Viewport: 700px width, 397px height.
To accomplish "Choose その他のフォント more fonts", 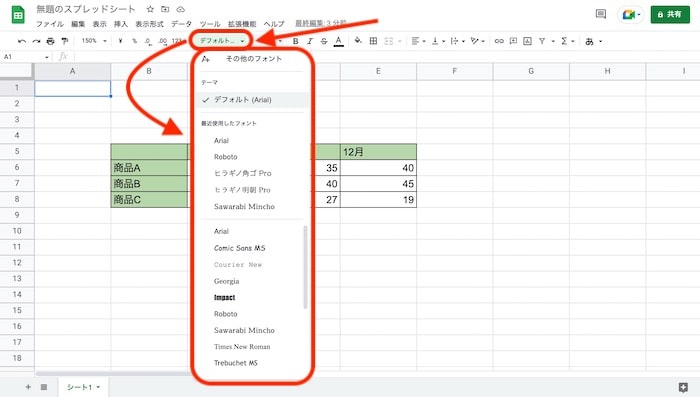I will point(253,59).
